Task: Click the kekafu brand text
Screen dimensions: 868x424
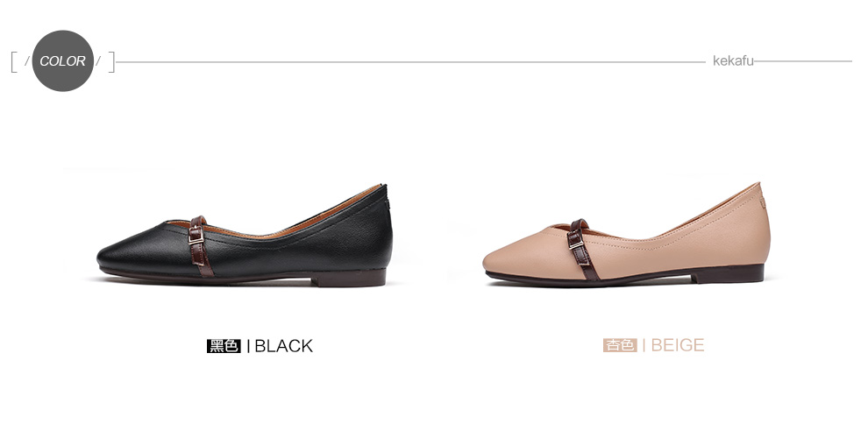Action: point(733,60)
